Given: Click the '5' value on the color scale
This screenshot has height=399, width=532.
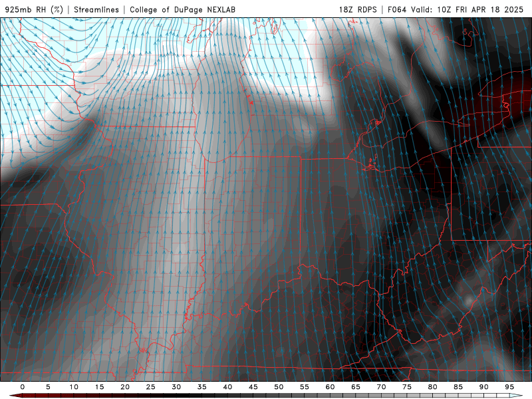Looking at the screenshot, I should coord(48,387).
